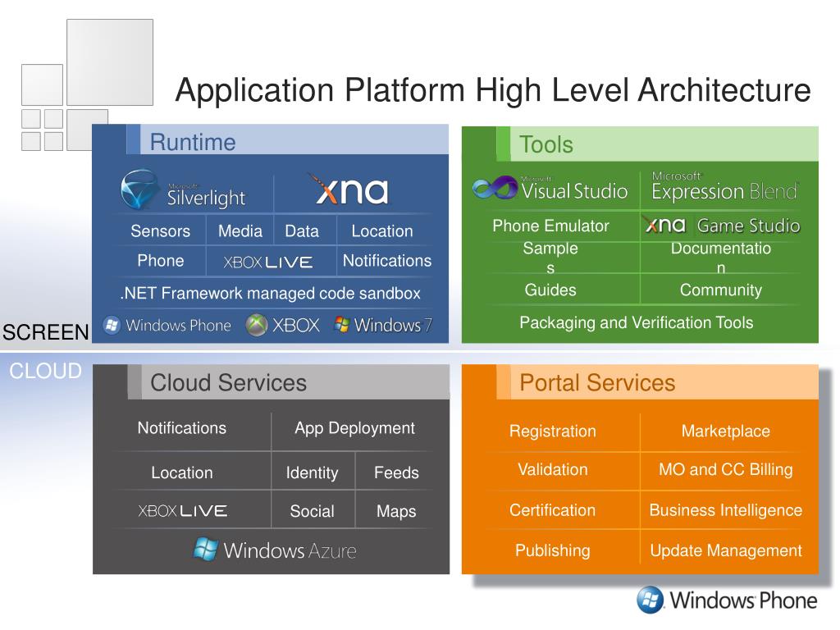Click the XNA Game Studio logo
840x630 pixels.
723,226
